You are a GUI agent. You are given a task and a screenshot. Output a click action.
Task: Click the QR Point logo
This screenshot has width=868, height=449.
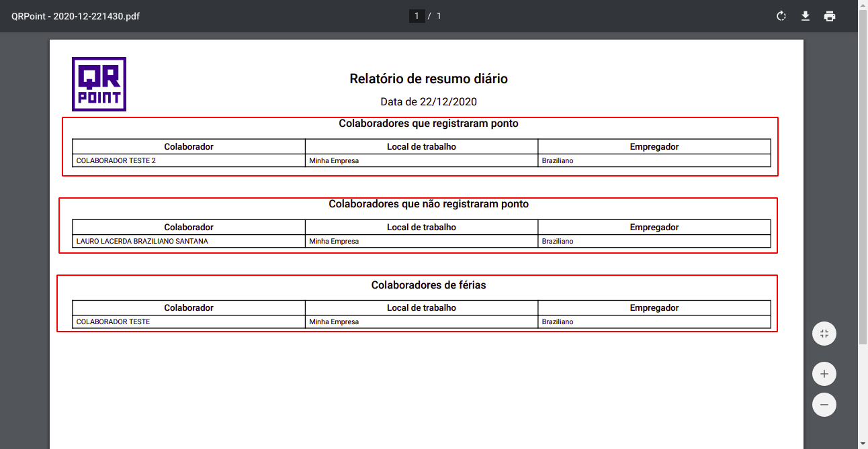point(99,84)
